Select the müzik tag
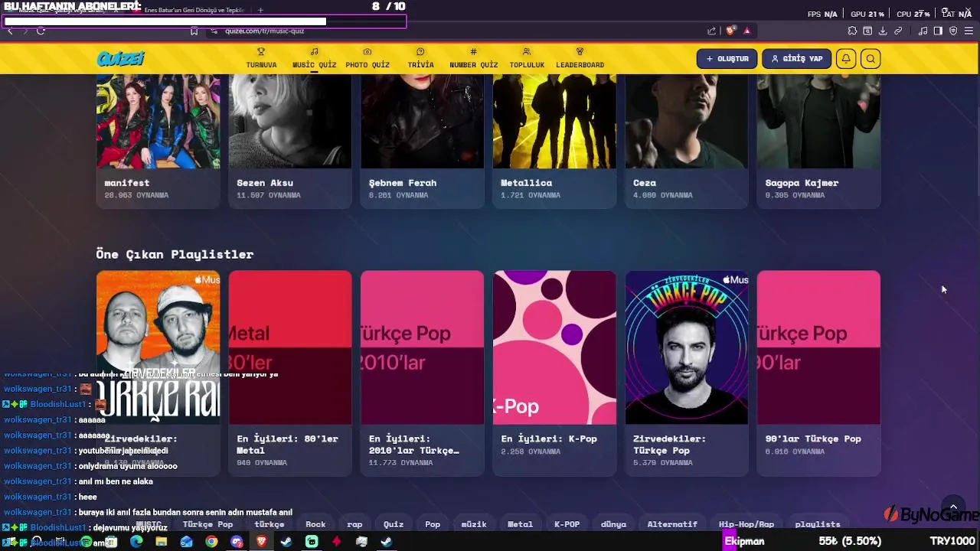The image size is (980, 551). coord(474,524)
